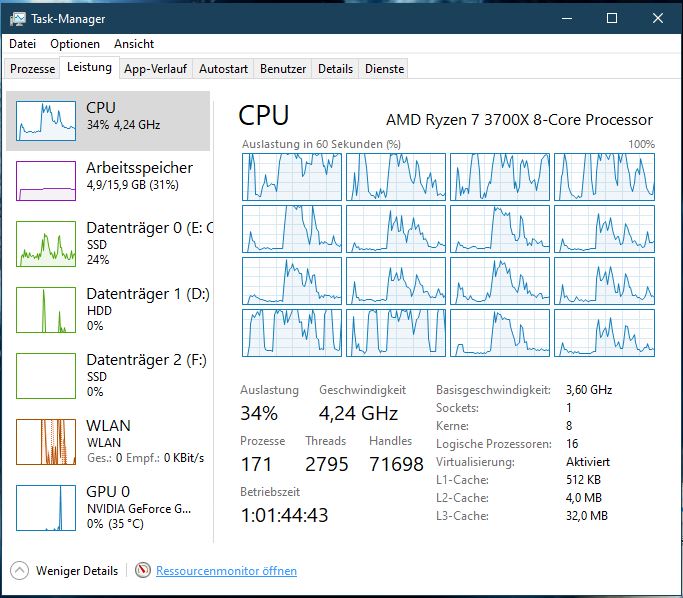Select the Leistung tab
The height and width of the screenshot is (598, 683).
[x=89, y=68]
